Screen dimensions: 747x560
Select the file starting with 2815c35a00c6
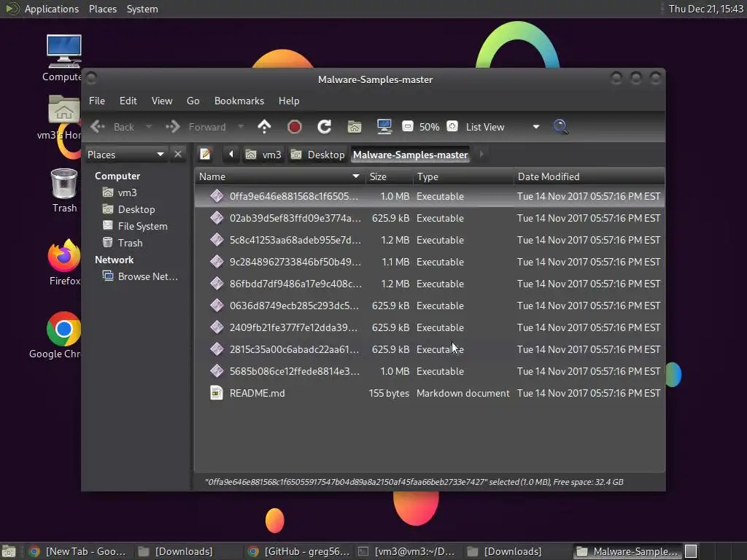[430, 349]
